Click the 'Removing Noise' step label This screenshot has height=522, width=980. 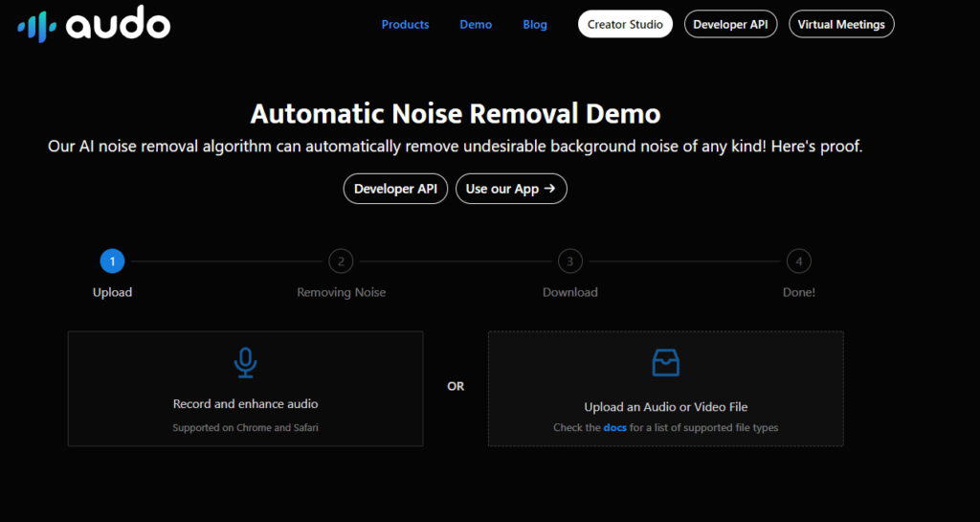coord(342,292)
